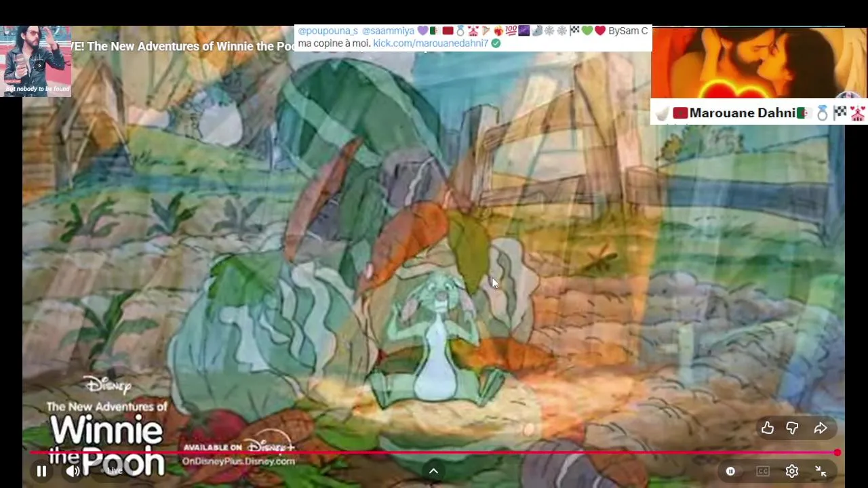Open the kick.com/marouanedahni7 link
The height and width of the screenshot is (488, 868).
431,43
